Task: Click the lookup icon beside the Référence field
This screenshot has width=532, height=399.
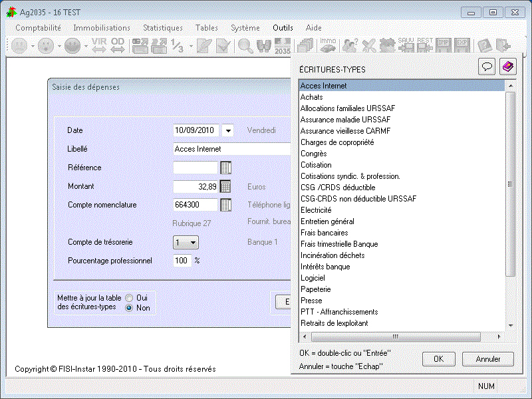Action: click(225, 168)
